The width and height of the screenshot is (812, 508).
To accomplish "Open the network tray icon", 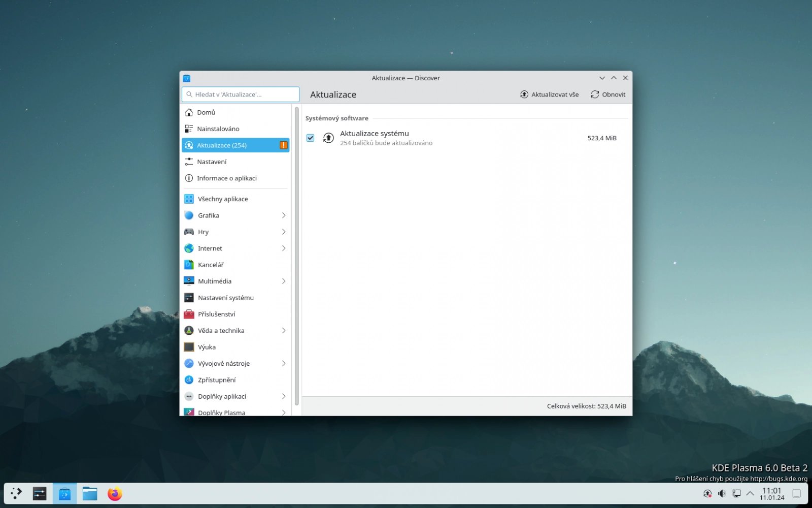I will point(736,493).
